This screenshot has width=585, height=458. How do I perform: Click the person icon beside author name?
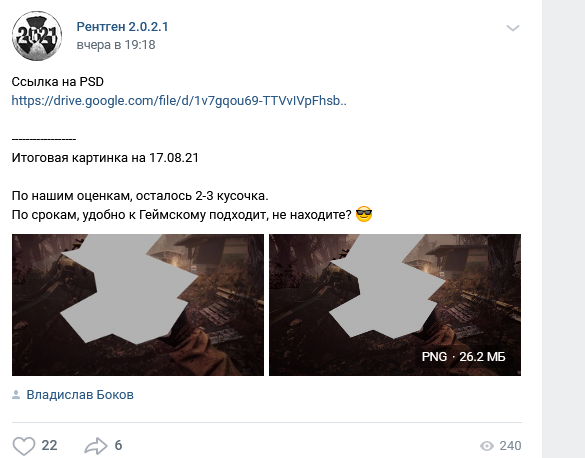(16, 395)
